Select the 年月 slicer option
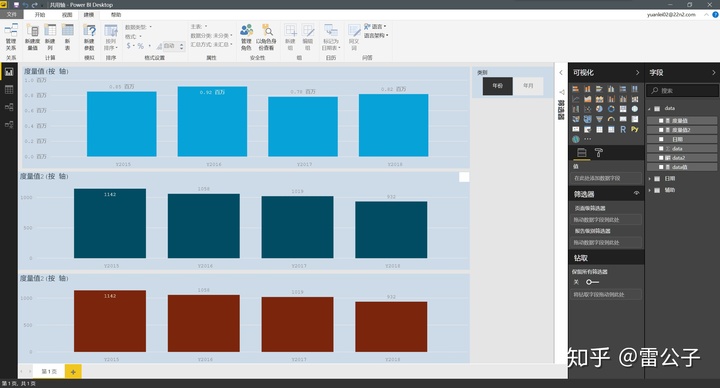 tap(528, 86)
